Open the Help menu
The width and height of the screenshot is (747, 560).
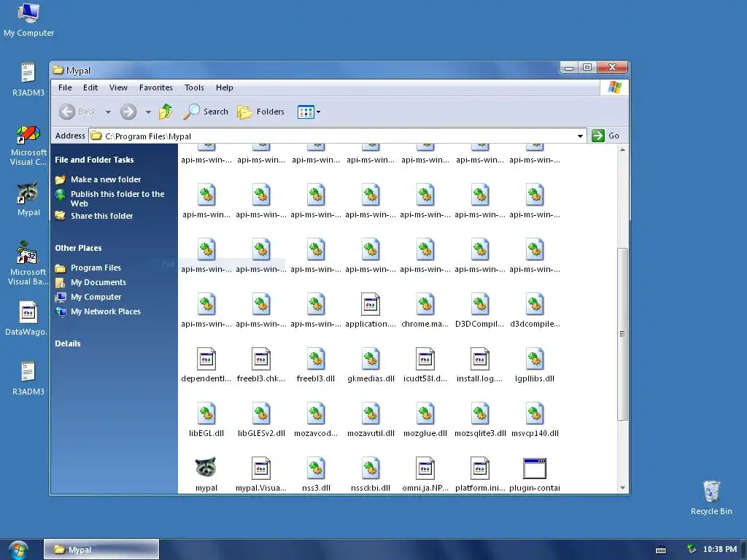click(x=225, y=87)
